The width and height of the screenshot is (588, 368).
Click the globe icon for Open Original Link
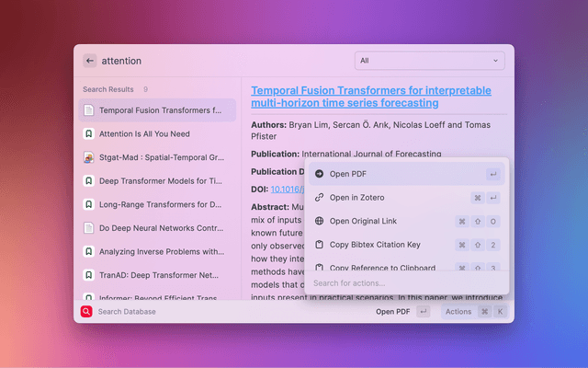click(319, 221)
